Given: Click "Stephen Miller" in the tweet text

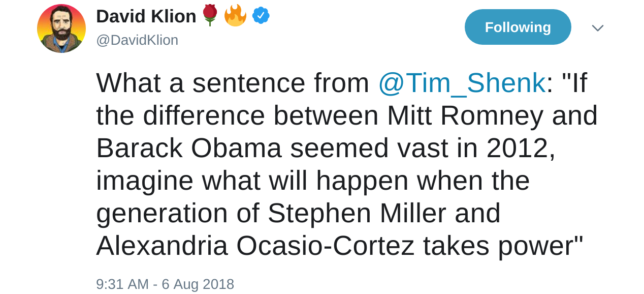Looking at the screenshot, I should pyautogui.click(x=357, y=213).
